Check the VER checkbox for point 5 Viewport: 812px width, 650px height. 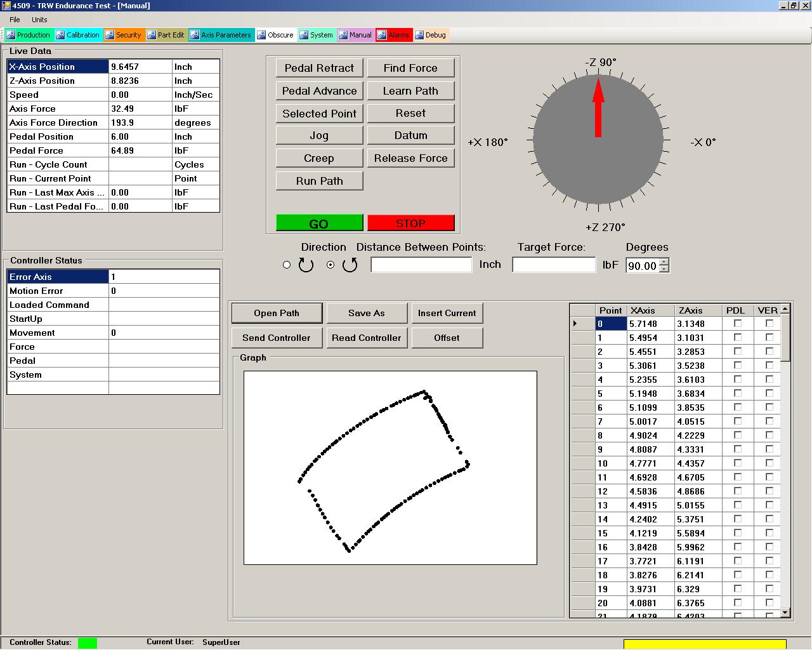tap(769, 394)
